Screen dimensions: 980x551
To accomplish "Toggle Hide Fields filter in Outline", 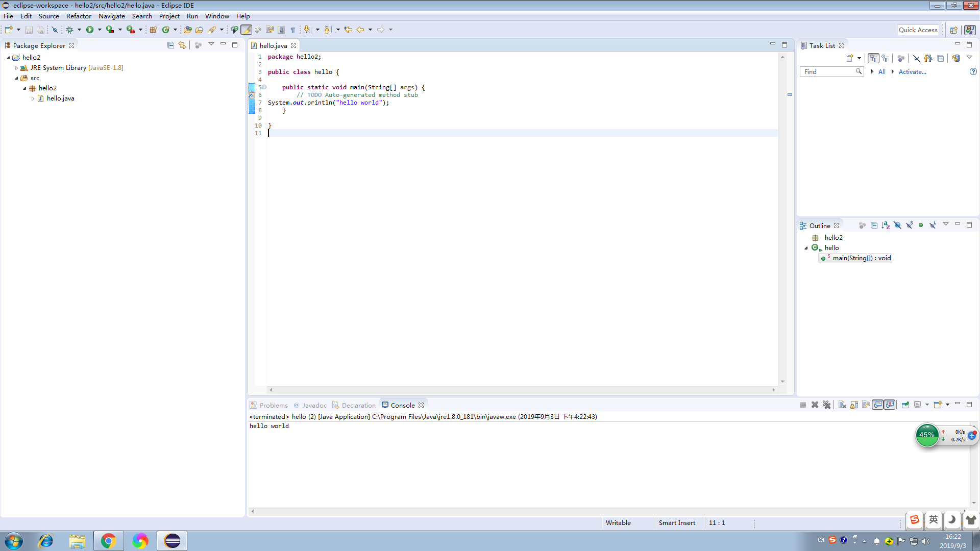I will coord(897,225).
